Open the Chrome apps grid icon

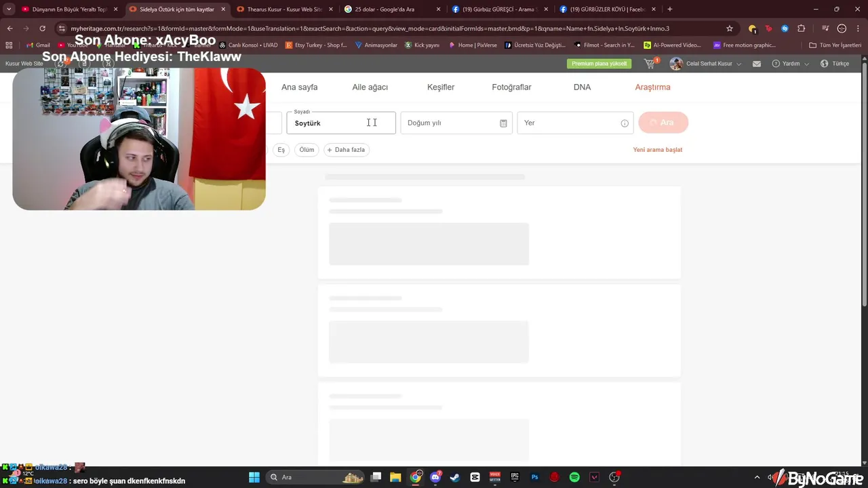click(9, 45)
